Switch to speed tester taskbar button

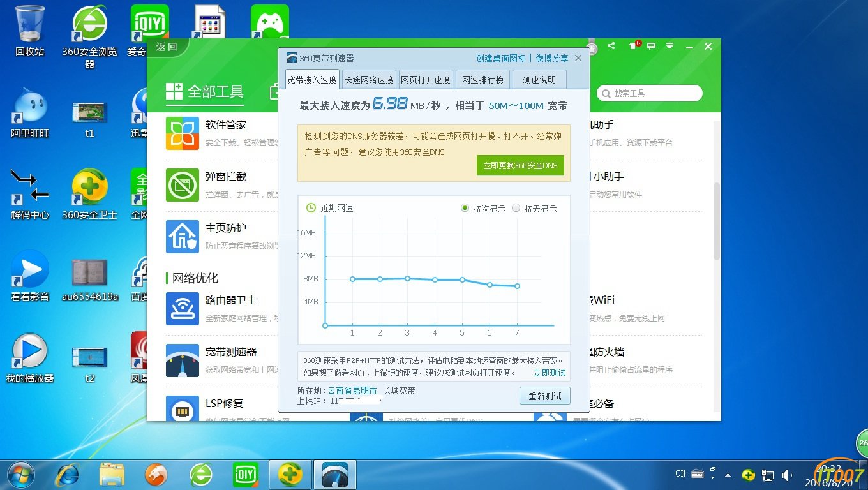335,475
